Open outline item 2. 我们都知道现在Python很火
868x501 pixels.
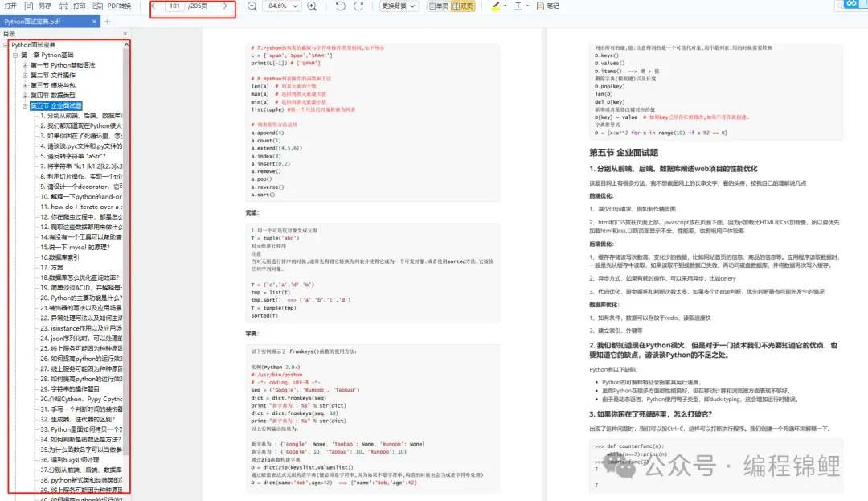tap(81, 125)
